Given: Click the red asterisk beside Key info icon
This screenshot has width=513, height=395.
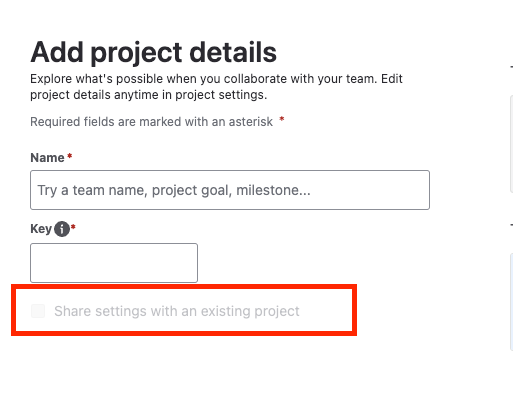Looking at the screenshot, I should click(73, 227).
